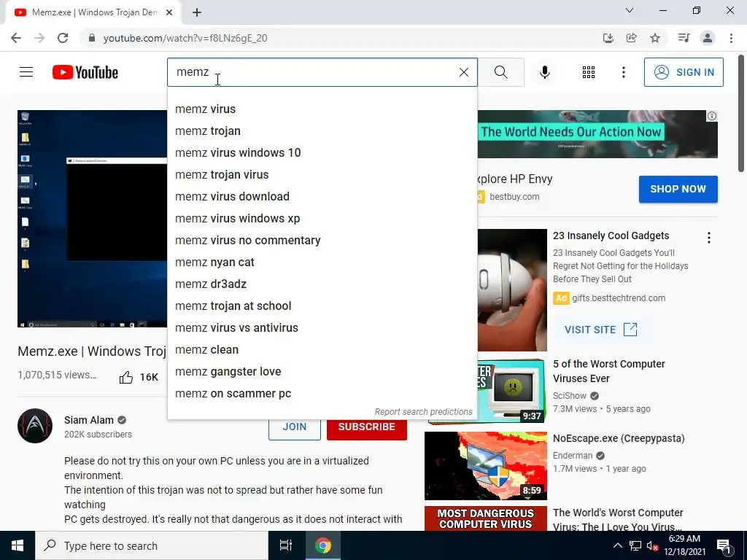Like the video with the thumbs-up icon

[125, 377]
